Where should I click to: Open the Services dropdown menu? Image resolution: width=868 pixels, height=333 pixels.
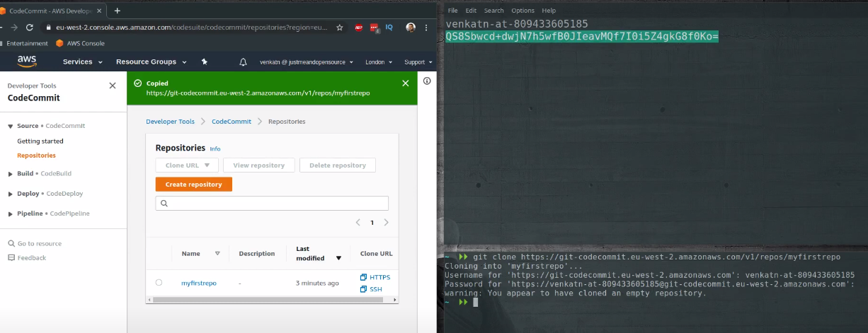click(83, 62)
